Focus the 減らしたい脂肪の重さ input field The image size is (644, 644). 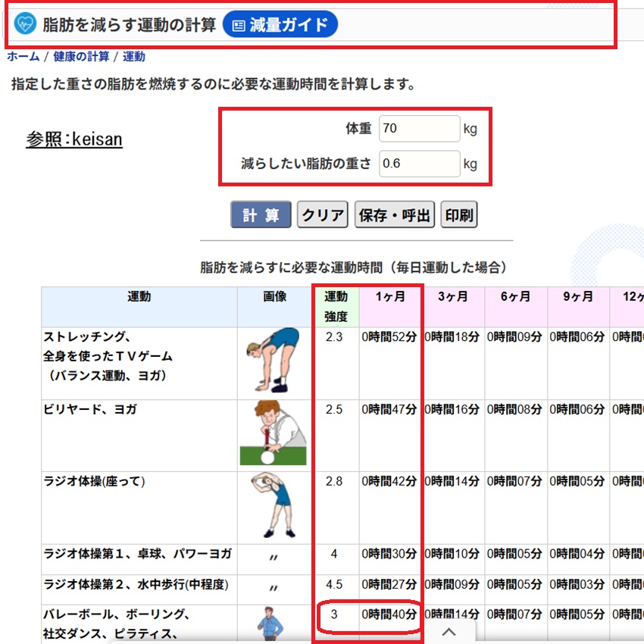(x=419, y=164)
